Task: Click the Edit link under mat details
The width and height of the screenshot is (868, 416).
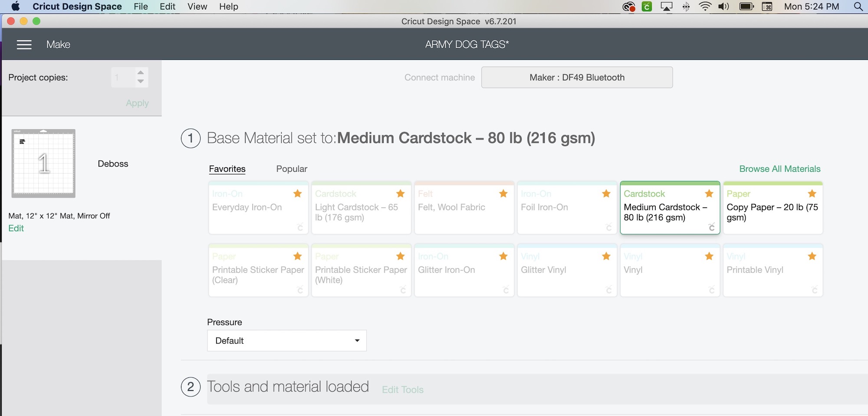Action: [16, 228]
